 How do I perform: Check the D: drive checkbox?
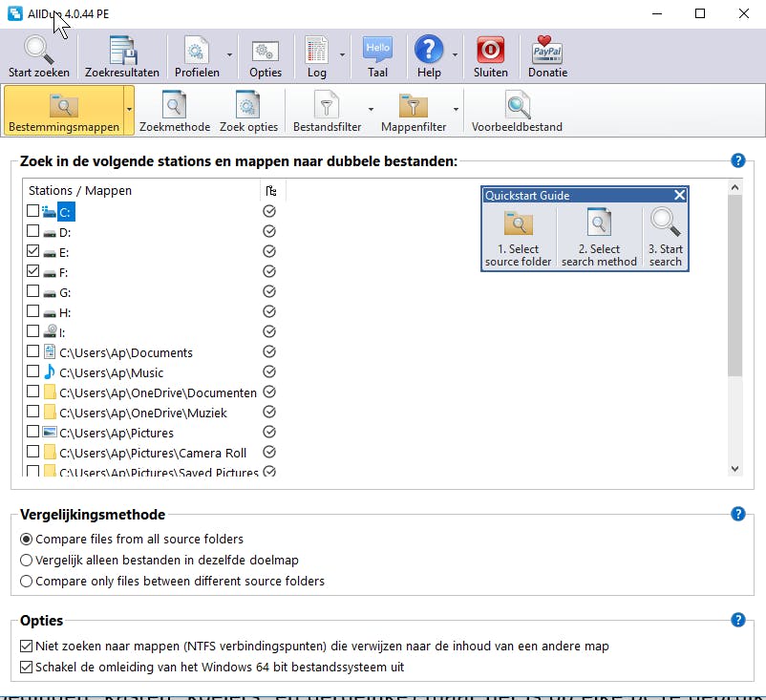point(33,232)
